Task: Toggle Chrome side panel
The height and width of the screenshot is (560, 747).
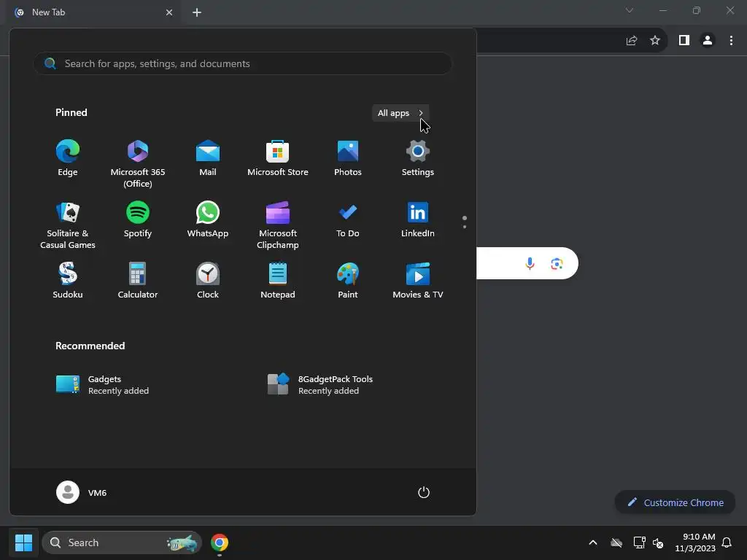Action: [684, 41]
